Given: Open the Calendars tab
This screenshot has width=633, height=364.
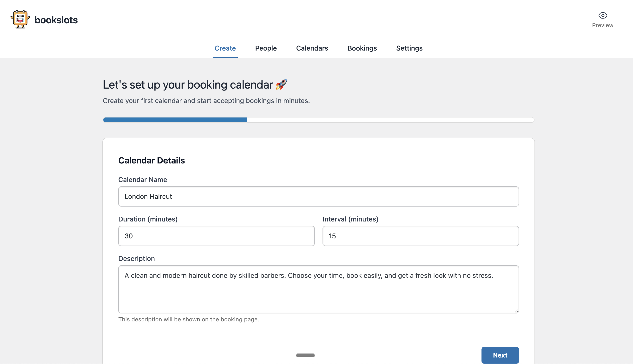Looking at the screenshot, I should (x=312, y=48).
